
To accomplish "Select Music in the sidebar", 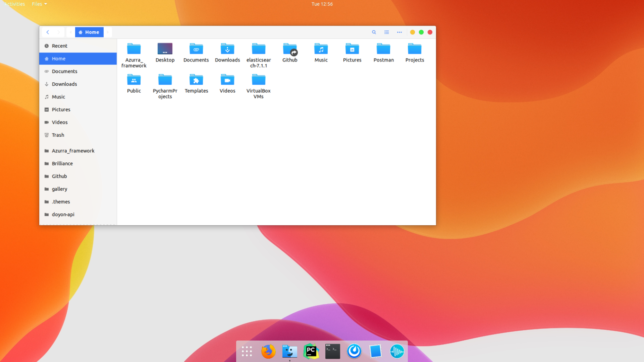I will [78, 97].
